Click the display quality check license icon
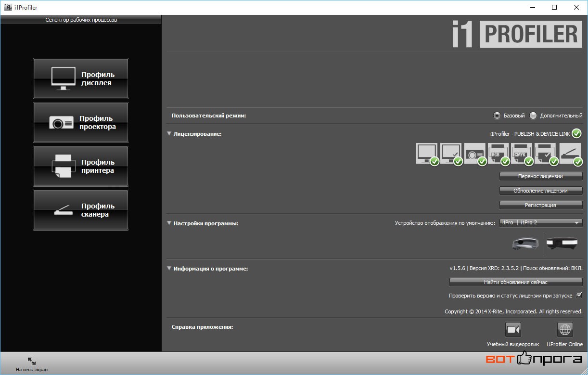The height and width of the screenshot is (375, 588). point(451,154)
